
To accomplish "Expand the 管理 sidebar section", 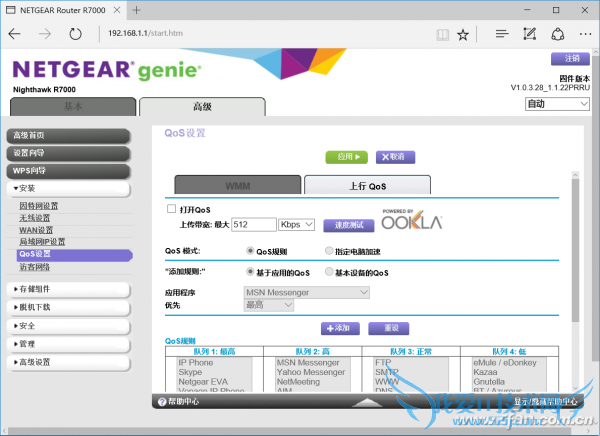I will click(x=69, y=344).
